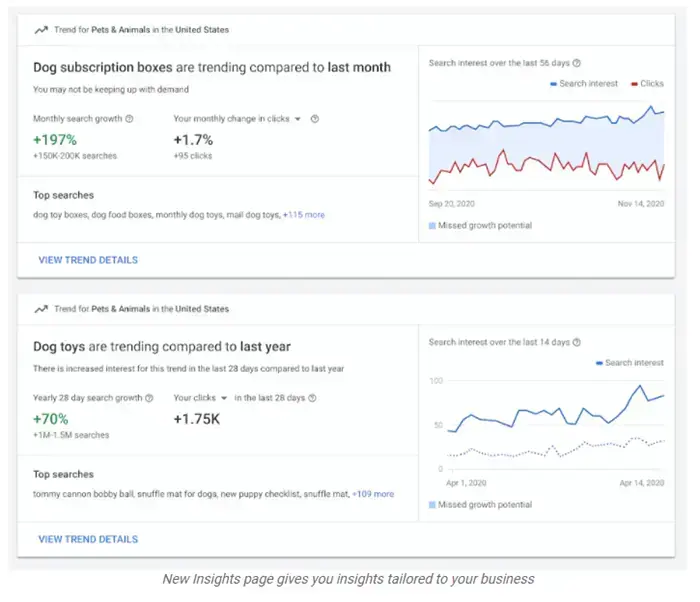Open help icon beside Monthly search growth
Image resolution: width=700 pixels, height=602 pixels.
(129, 119)
